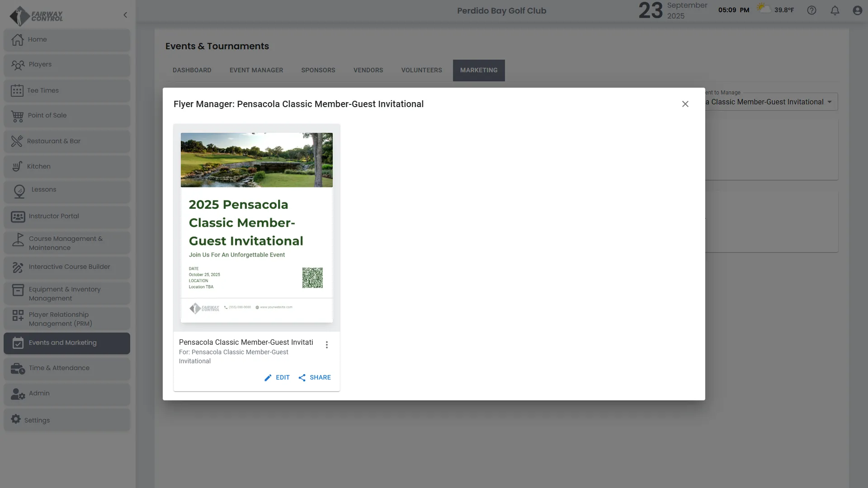
Task: Click the Lessons golf ball icon
Action: tap(19, 191)
